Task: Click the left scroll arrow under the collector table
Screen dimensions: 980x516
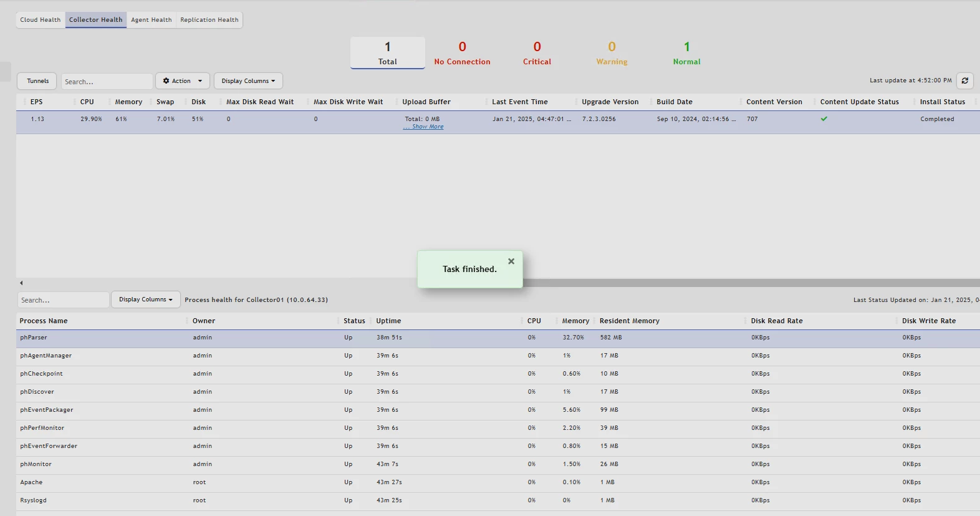Action: pos(21,283)
